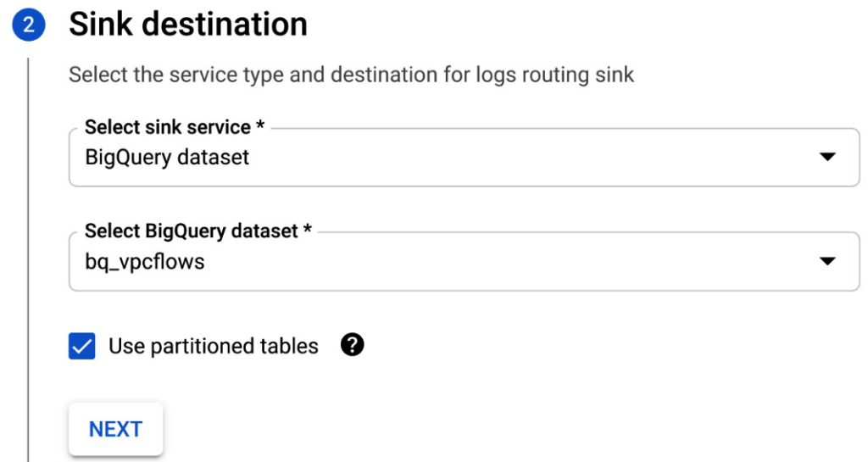The image size is (868, 462).
Task: Click the 'Select sink service *' field label
Action: coord(175,127)
